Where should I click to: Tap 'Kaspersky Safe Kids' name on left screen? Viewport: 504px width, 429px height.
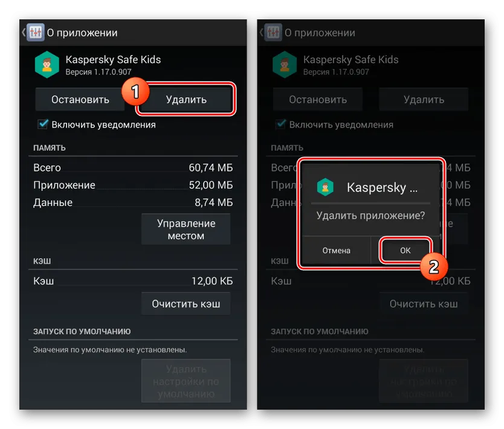click(x=113, y=59)
